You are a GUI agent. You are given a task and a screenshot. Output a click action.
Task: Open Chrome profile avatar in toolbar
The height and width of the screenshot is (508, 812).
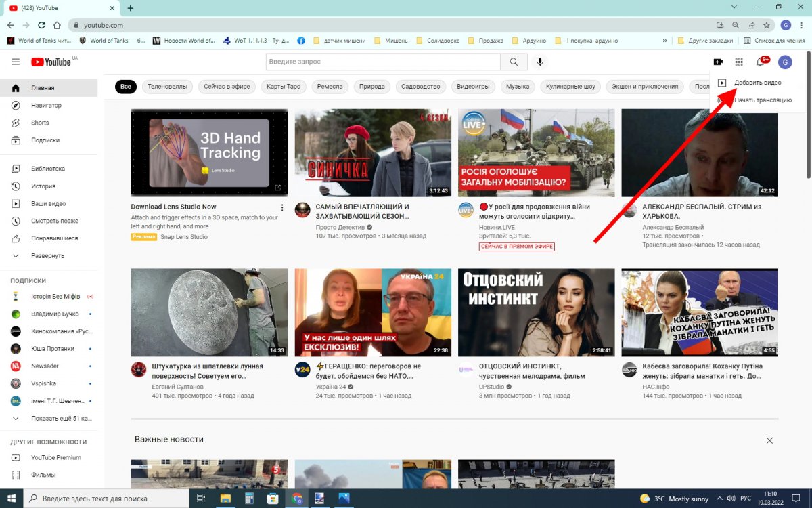786,25
